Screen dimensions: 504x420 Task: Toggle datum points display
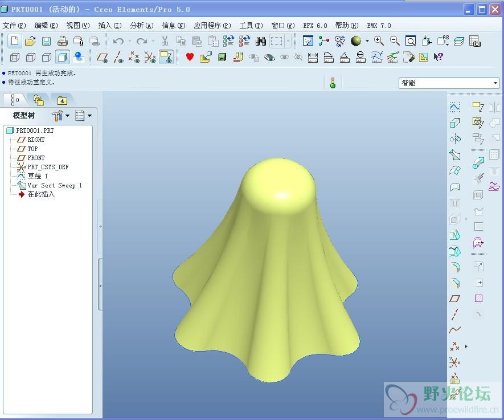point(134,57)
